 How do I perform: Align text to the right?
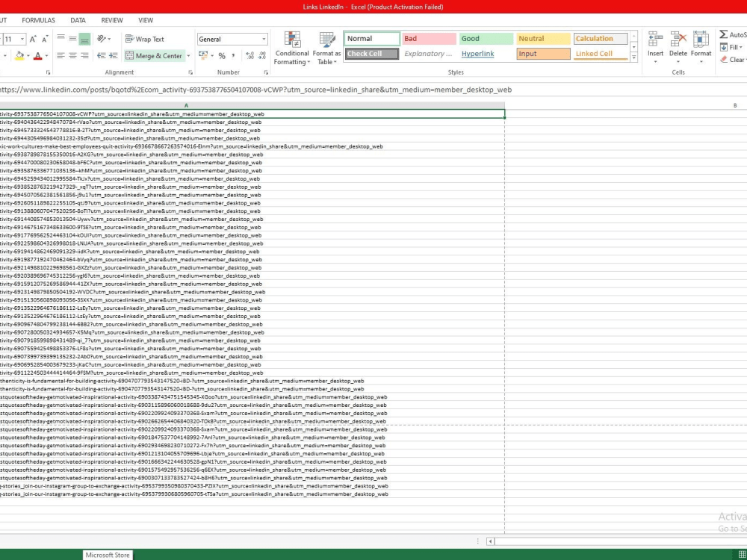pos(84,56)
